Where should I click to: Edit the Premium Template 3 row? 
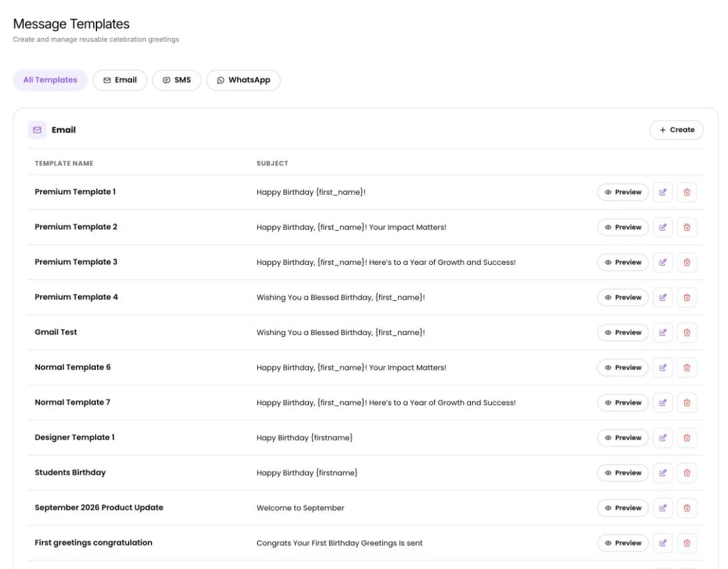pyautogui.click(x=662, y=262)
